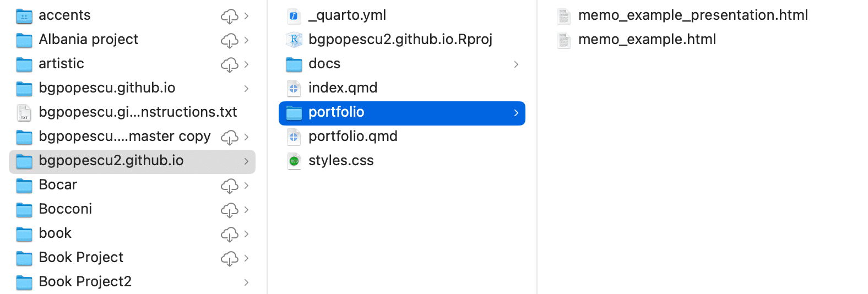Click the portfolio.qmd document icon
868x294 pixels.
(294, 137)
